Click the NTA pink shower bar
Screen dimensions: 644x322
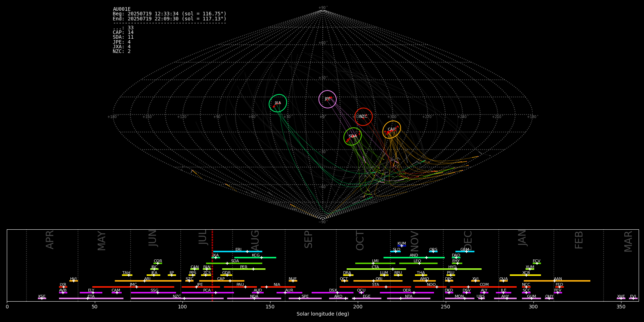point(409,298)
